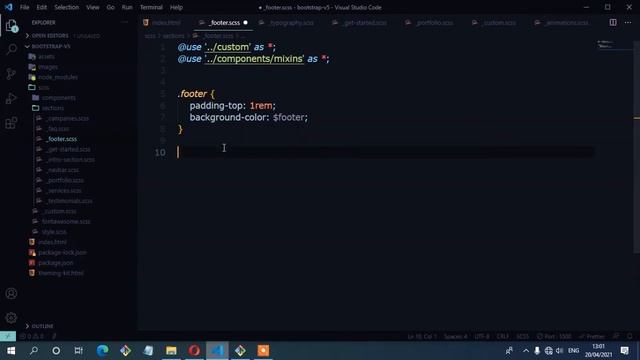Click the remote window indicator in status bar

tap(8, 336)
